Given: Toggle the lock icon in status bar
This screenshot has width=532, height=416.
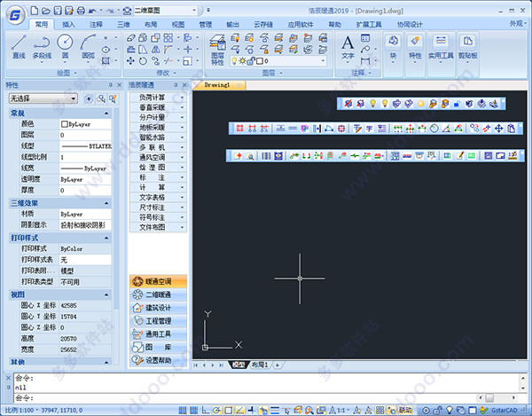Looking at the screenshot, I should 438,410.
